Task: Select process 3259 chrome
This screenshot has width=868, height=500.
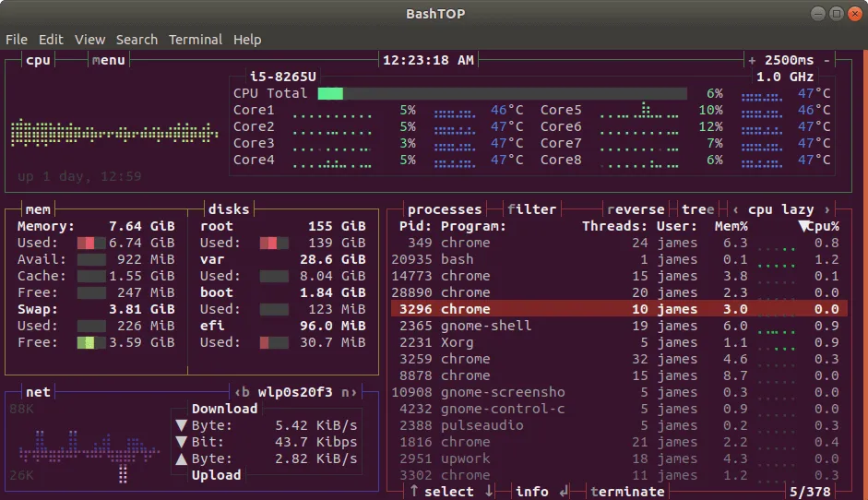Action: click(x=619, y=359)
